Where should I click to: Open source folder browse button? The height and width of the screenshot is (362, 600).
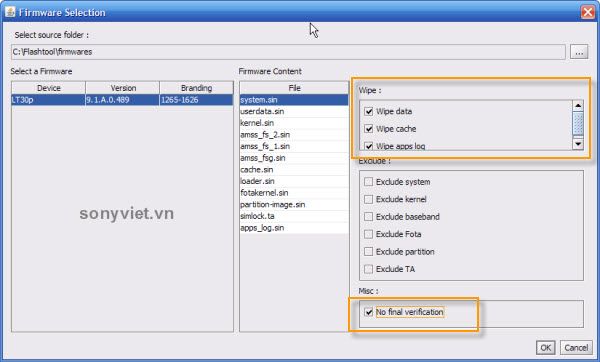[x=579, y=52]
